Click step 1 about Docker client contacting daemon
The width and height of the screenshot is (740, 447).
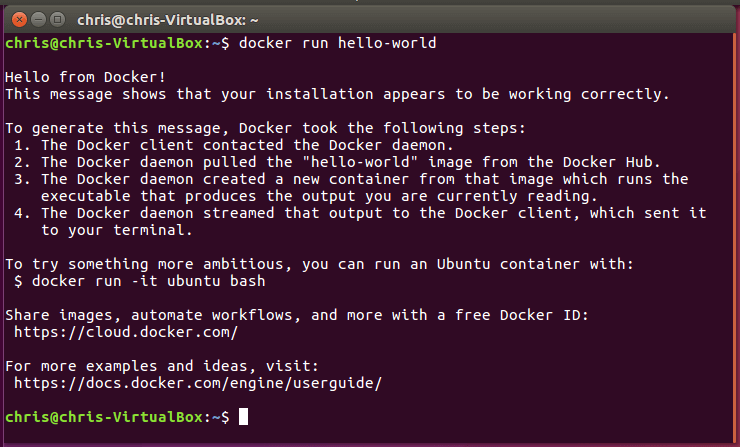[234, 145]
